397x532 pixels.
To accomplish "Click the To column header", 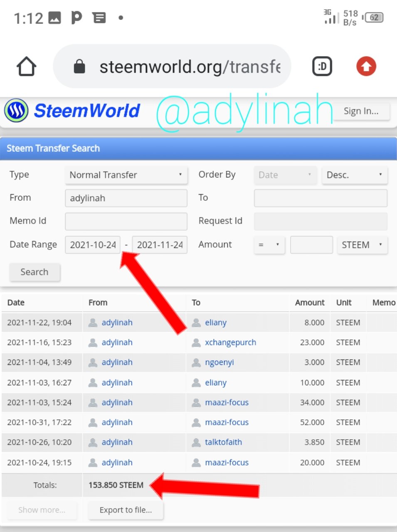I will [x=196, y=303].
